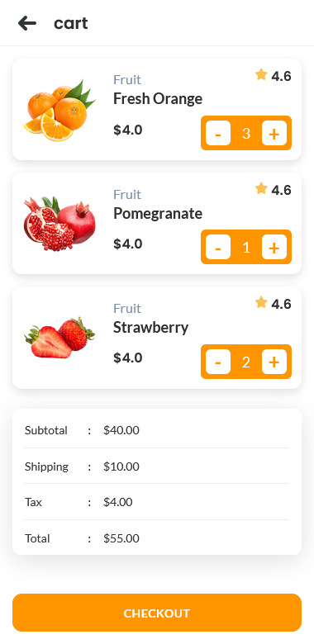Viewport: 314px width, 644px height.
Task: Open the Strawberry product image
Action: tap(59, 338)
